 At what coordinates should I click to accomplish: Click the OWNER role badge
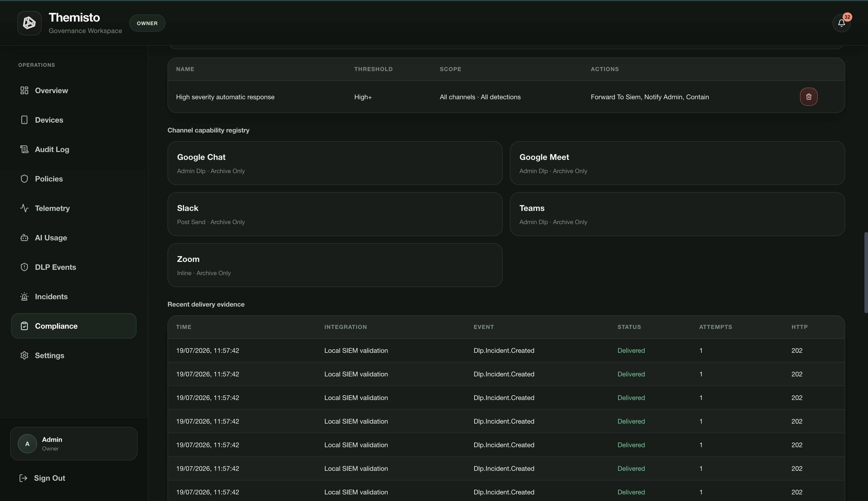point(147,23)
